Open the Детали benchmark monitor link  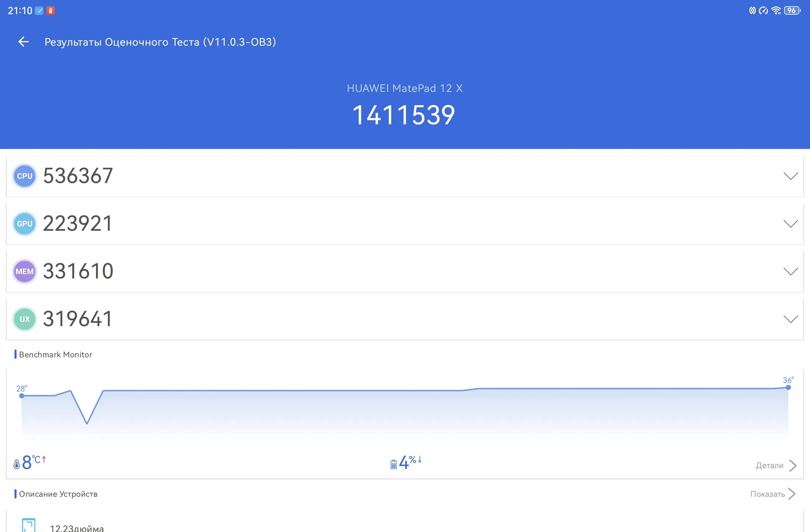(x=776, y=465)
